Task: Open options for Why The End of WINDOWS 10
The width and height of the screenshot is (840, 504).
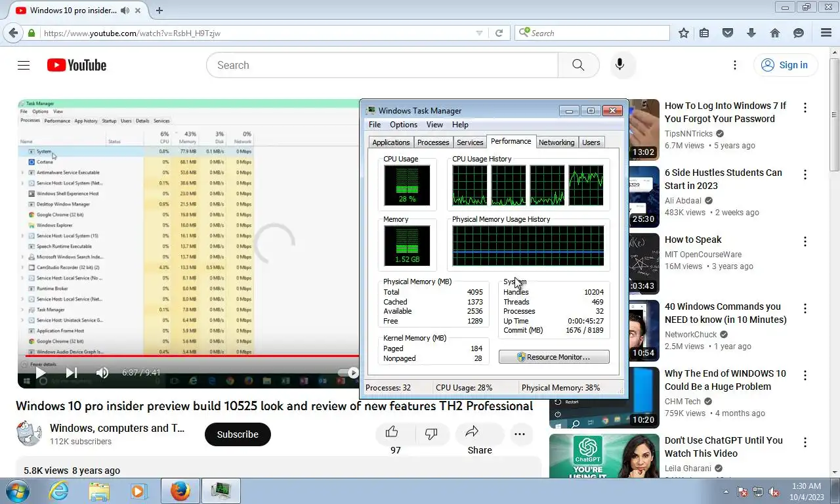Action: coord(805,375)
